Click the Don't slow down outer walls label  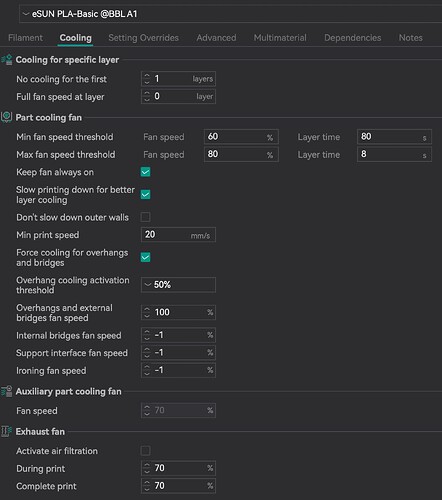[x=72, y=217]
